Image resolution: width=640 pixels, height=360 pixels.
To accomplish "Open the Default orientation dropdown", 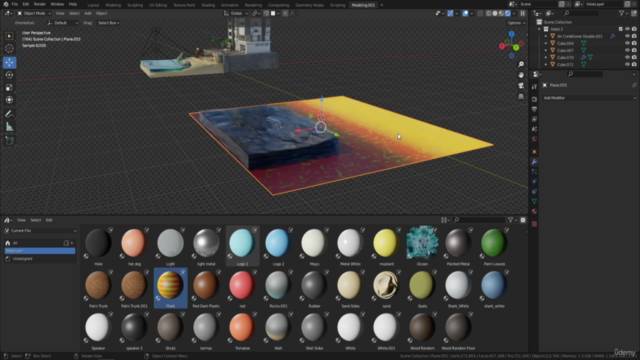I will [x=62, y=23].
